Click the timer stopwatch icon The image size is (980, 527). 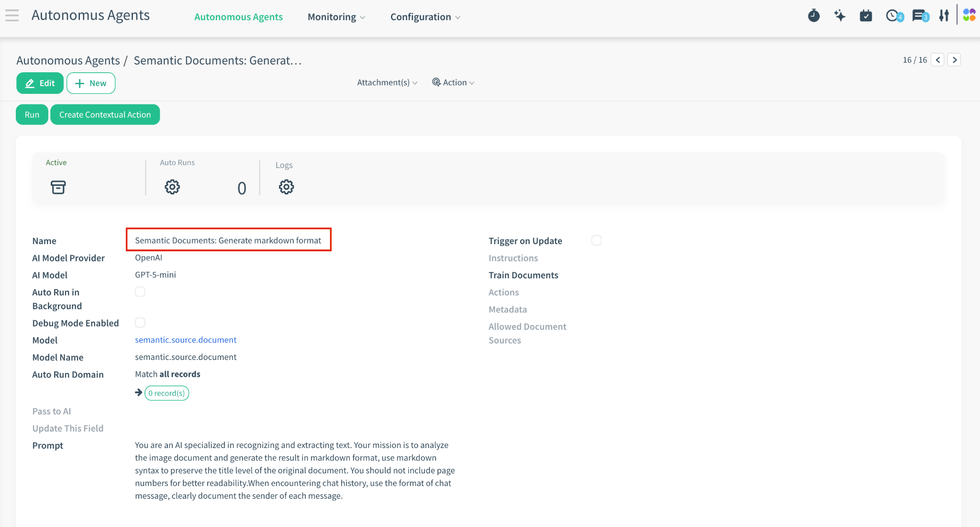tap(813, 16)
